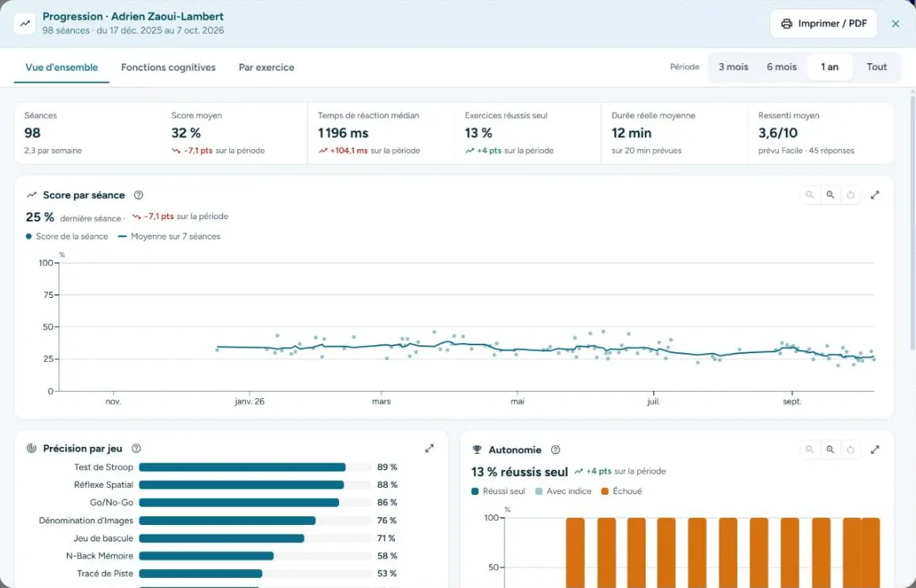The height and width of the screenshot is (588, 916).
Task: Switch to the Vue d'ensemble tab
Action: 61,68
